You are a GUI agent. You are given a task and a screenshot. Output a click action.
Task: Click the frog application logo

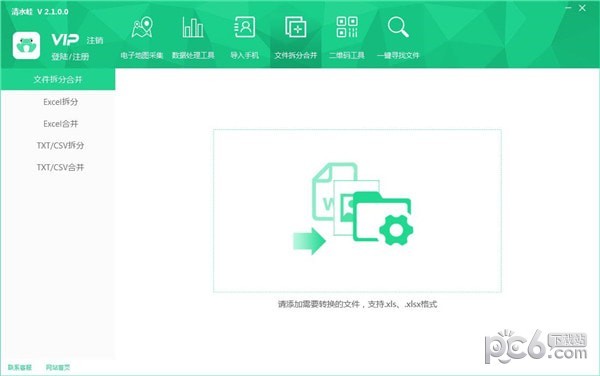pyautogui.click(x=26, y=46)
